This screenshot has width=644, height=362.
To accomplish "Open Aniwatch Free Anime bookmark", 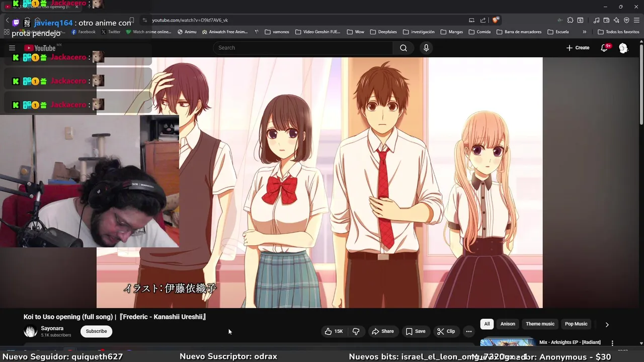I will [224, 32].
